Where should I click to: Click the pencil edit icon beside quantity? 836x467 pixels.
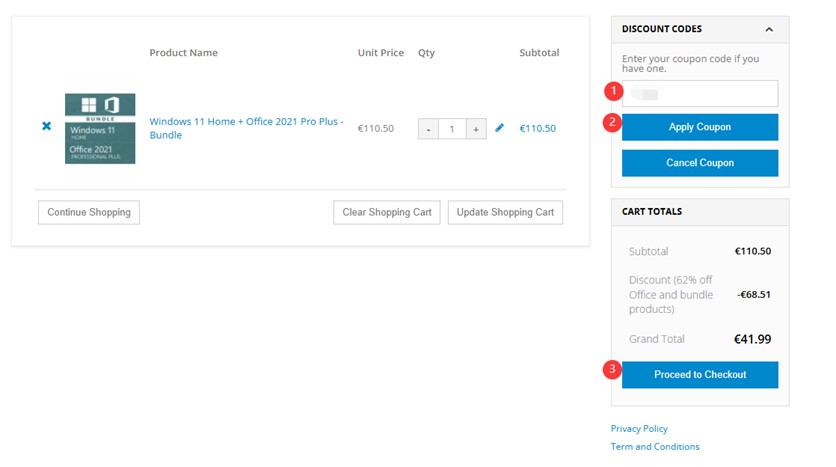click(500, 128)
